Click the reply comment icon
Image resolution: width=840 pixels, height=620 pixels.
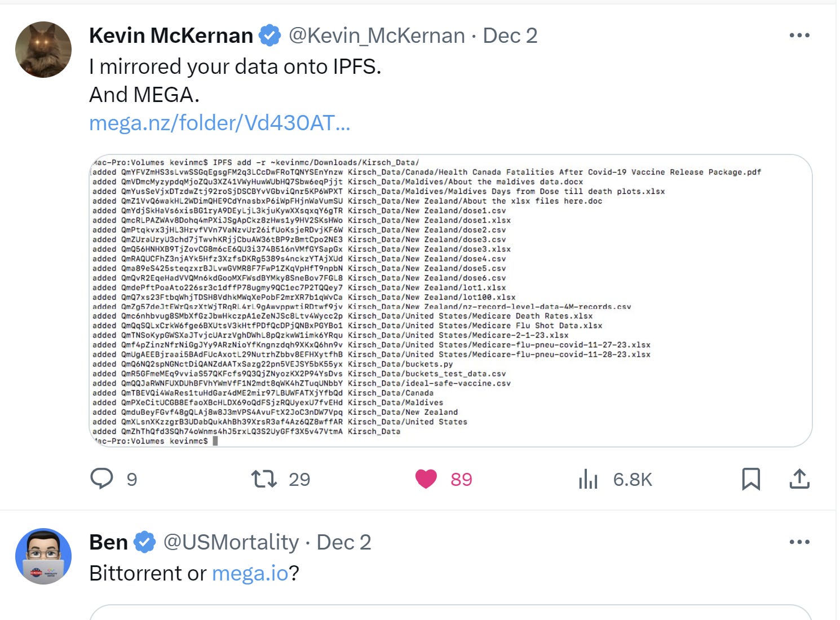coord(102,479)
